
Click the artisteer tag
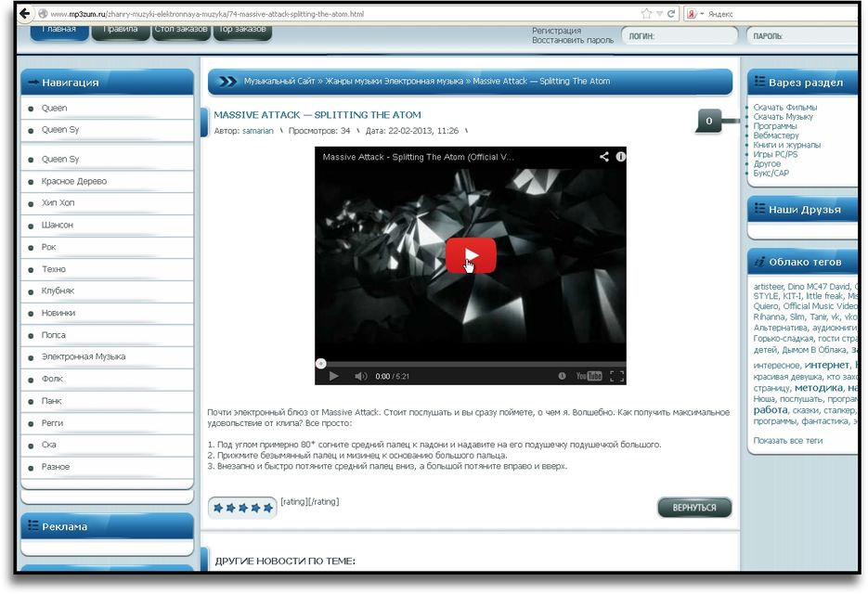coord(769,287)
